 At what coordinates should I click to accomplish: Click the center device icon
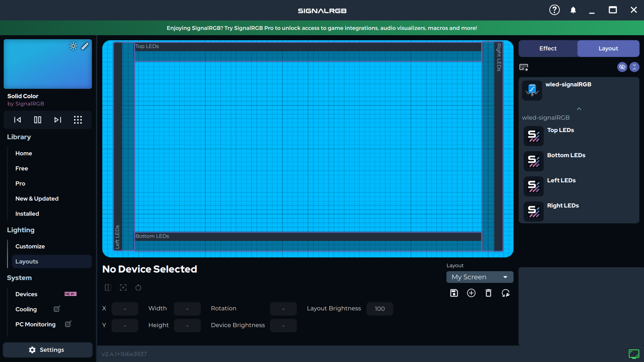tap(123, 288)
